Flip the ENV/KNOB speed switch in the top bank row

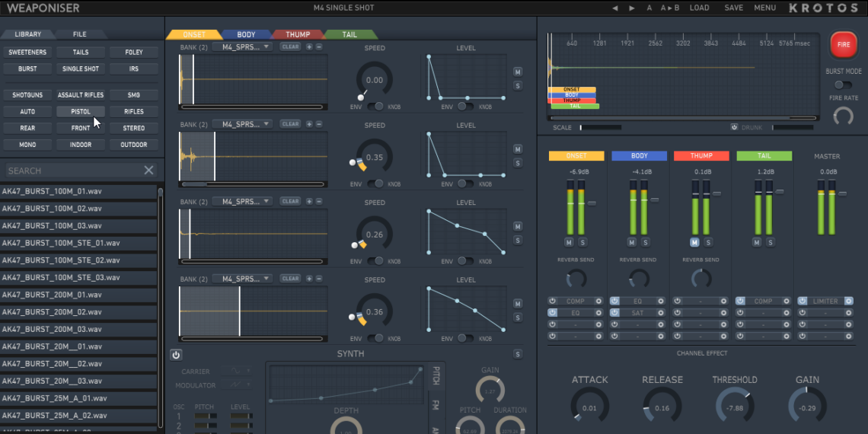(x=375, y=106)
